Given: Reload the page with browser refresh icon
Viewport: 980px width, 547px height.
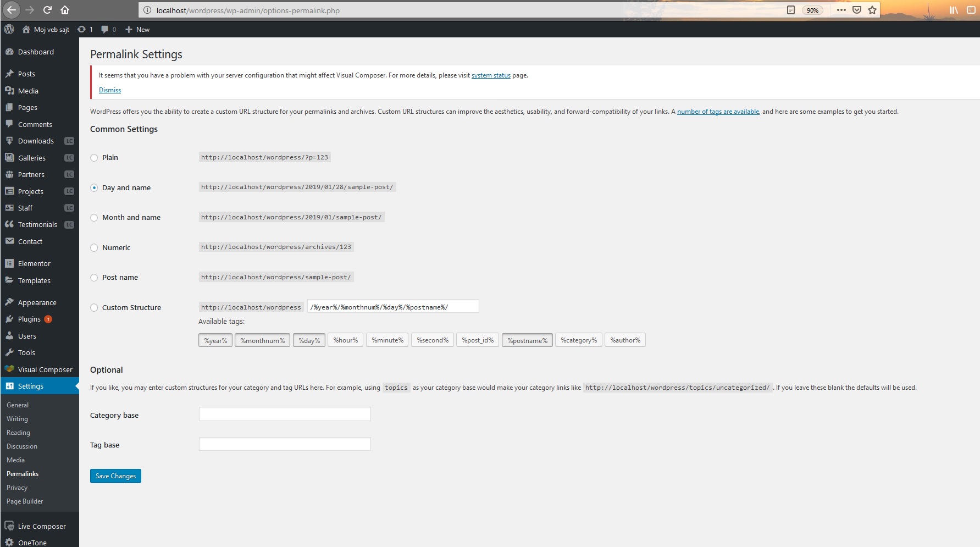Looking at the screenshot, I should click(x=47, y=10).
